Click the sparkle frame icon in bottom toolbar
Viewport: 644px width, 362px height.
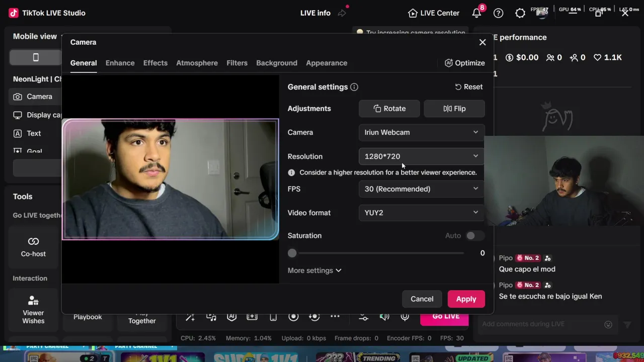(252, 317)
